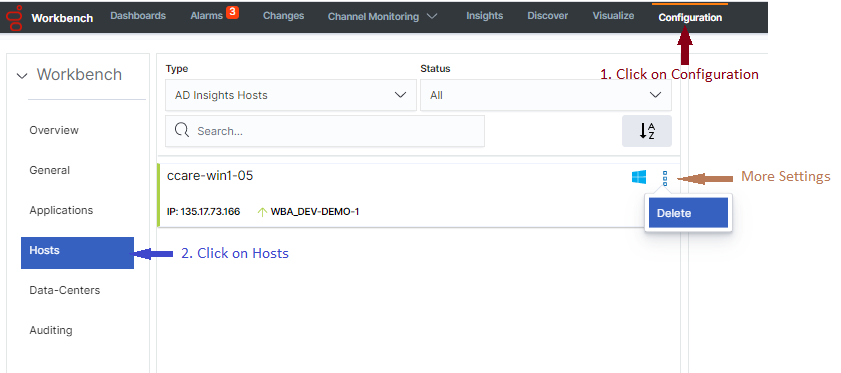Image resolution: width=841 pixels, height=373 pixels.
Task: Click the A-Z sort order button
Action: coord(647,131)
